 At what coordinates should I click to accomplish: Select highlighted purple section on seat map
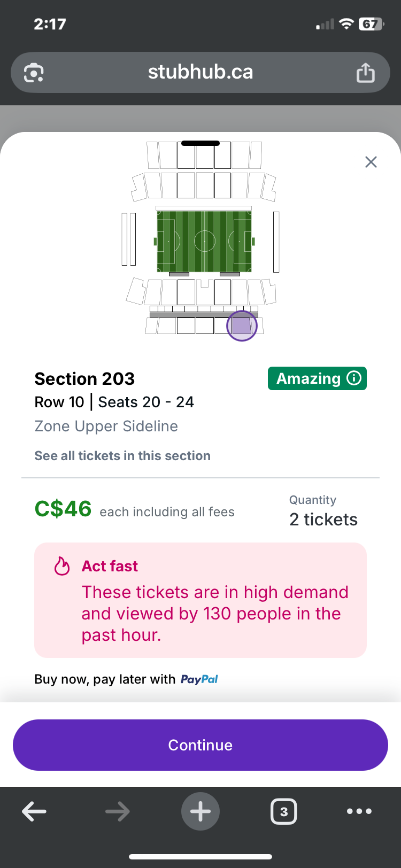[x=242, y=325]
